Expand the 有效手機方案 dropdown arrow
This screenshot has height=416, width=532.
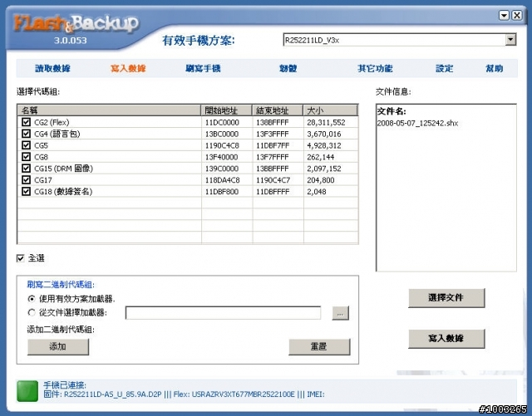point(510,40)
